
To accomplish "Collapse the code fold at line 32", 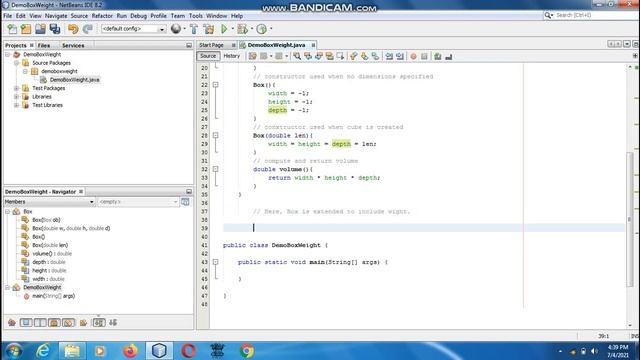I will [216, 169].
